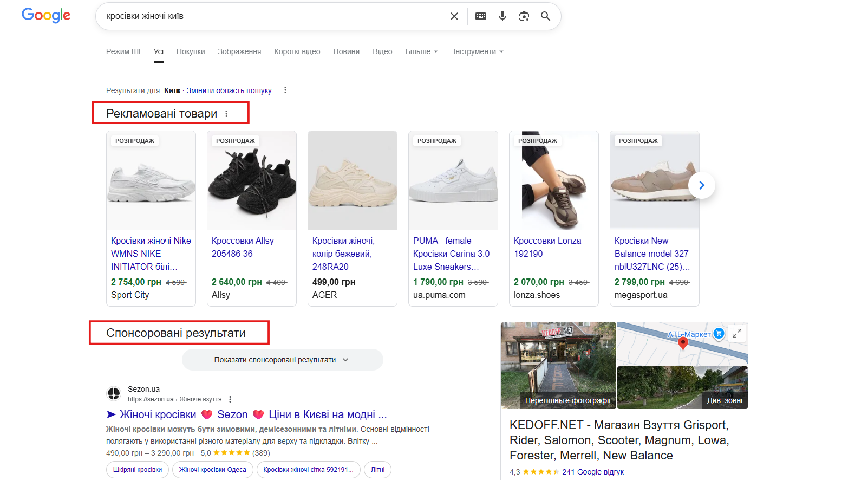868x480 pixels.
Task: Switch to the Покупки tab
Action: 191,51
